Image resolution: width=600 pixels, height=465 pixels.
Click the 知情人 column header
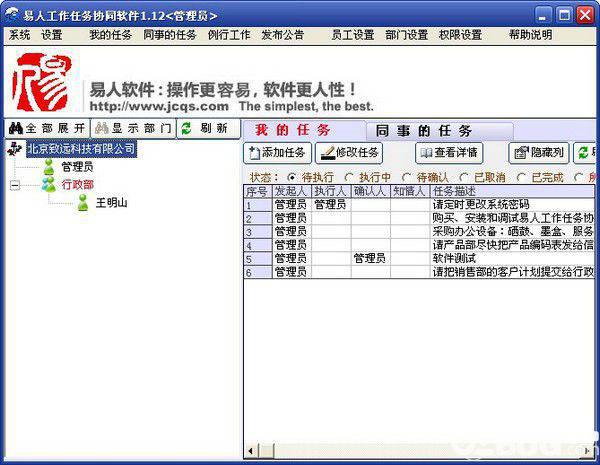(x=410, y=191)
